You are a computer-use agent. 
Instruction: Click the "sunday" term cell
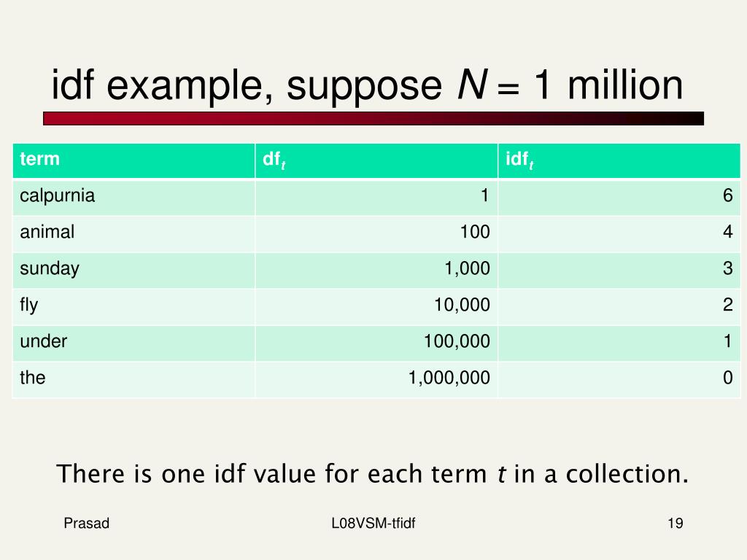pos(134,270)
